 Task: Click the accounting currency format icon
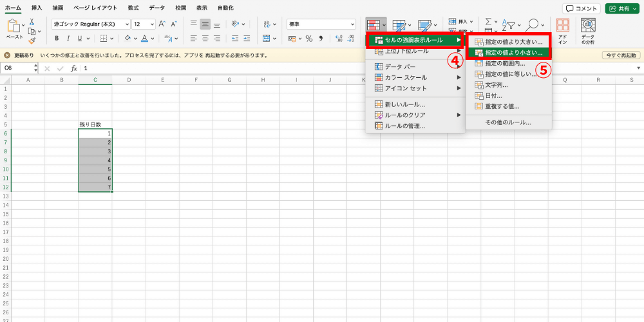click(x=292, y=39)
